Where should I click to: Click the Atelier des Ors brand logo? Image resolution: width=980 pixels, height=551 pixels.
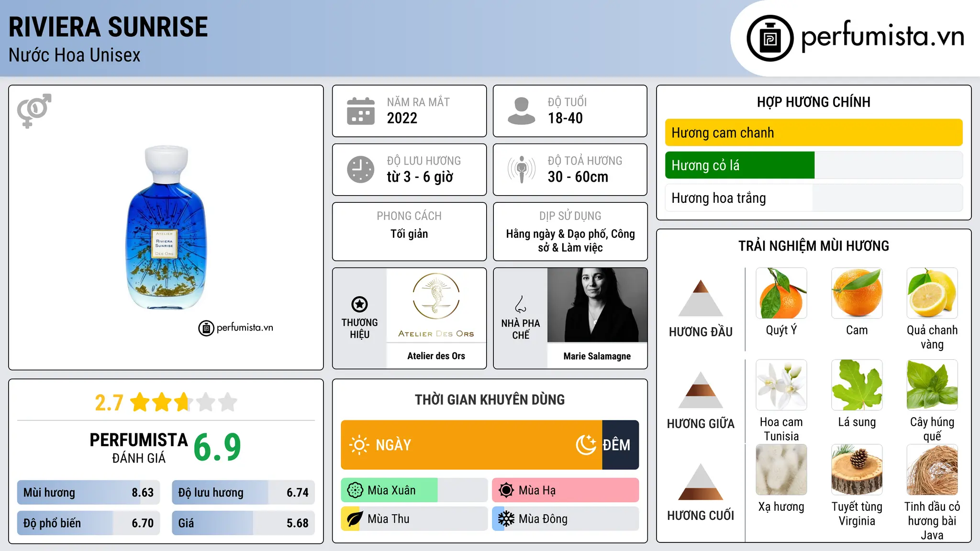pyautogui.click(x=436, y=305)
